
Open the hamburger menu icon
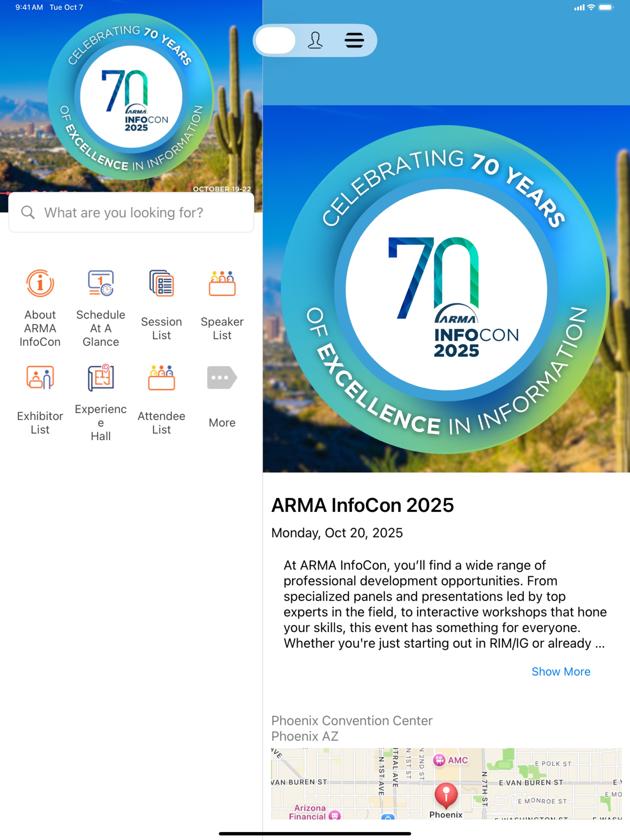354,40
